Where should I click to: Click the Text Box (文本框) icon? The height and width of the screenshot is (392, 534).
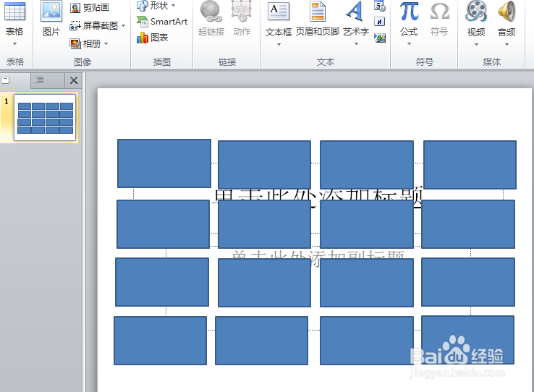(279, 12)
